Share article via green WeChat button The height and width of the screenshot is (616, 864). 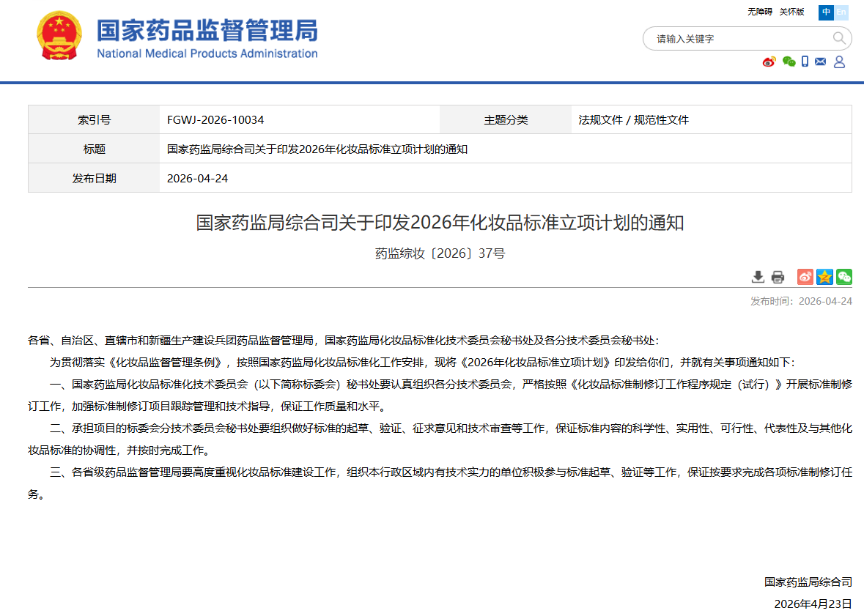click(844, 277)
